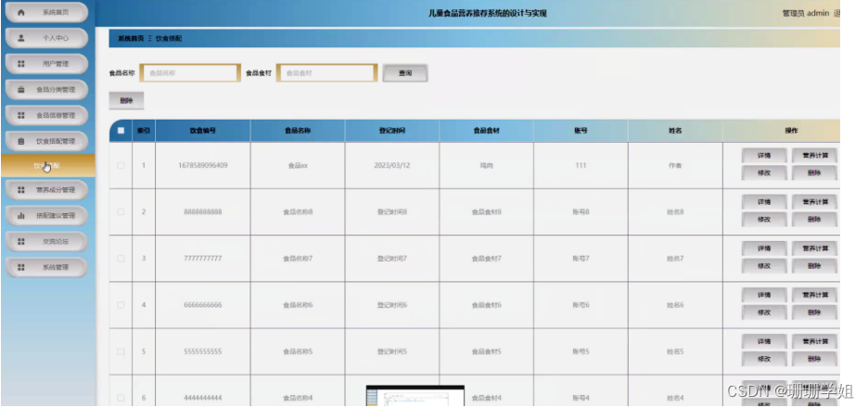Image resolution: width=868 pixels, height=408 pixels.
Task: Click 修改 for the 食品名称5 row
Action: tap(764, 359)
